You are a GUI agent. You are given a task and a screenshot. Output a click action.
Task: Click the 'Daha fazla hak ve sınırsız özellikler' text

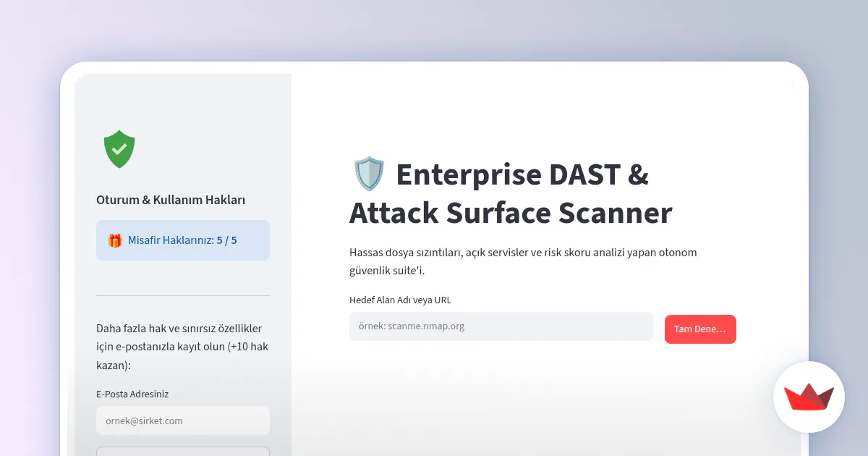183,347
